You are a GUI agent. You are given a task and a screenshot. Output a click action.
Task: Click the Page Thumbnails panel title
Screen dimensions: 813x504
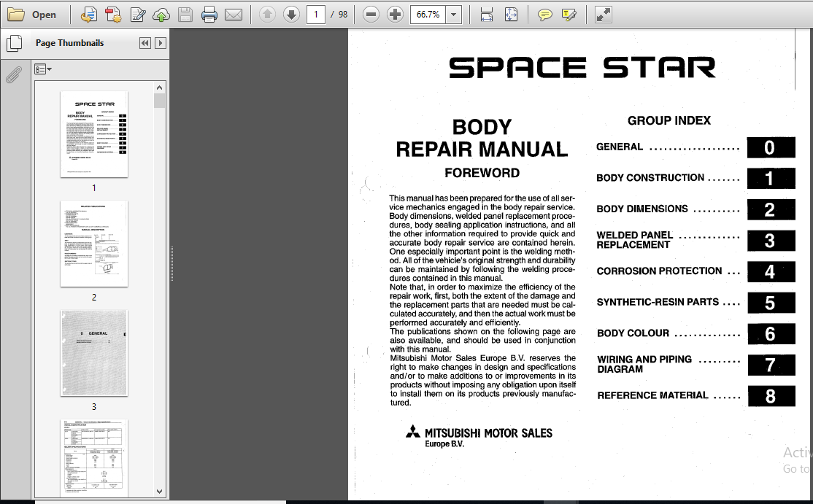click(x=69, y=43)
